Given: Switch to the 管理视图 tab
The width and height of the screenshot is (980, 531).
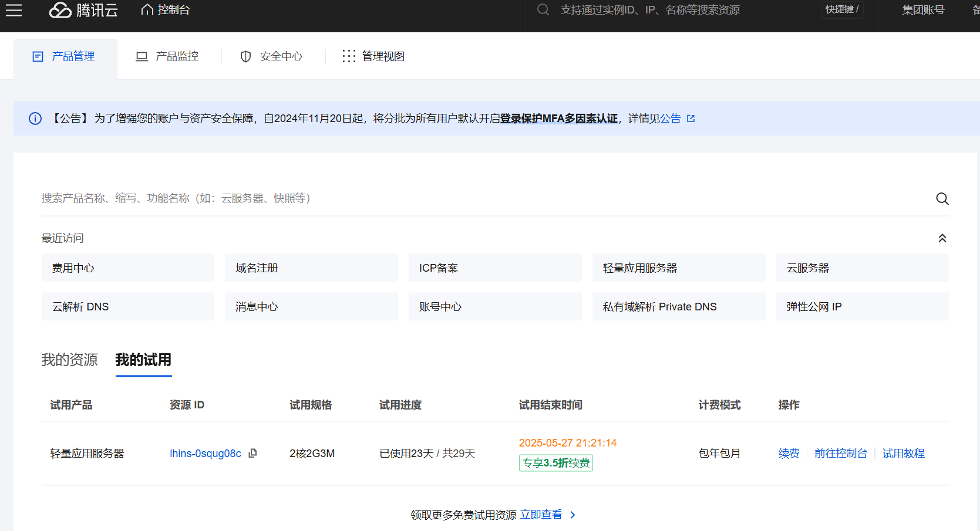Looking at the screenshot, I should pyautogui.click(x=374, y=56).
